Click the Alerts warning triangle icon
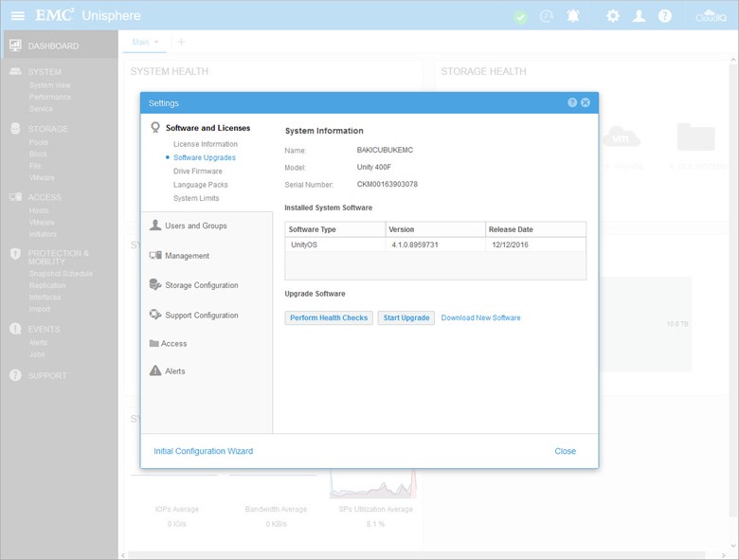739x560 pixels. click(x=155, y=370)
